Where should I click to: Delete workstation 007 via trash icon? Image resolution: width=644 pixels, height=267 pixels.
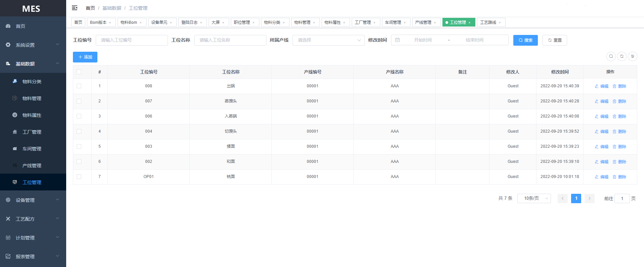tap(614, 101)
